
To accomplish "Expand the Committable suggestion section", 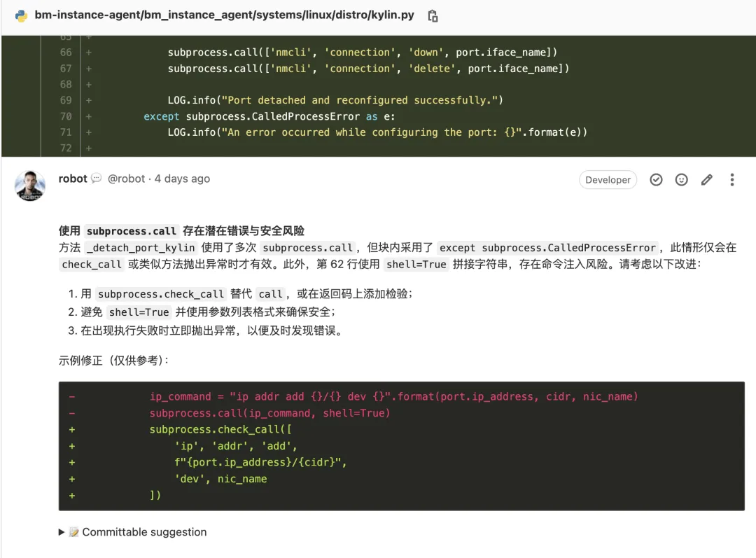I will pos(132,532).
